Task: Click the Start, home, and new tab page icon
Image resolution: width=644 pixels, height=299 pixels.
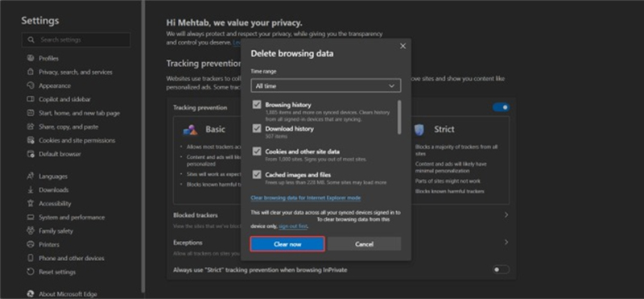Action: pos(31,113)
